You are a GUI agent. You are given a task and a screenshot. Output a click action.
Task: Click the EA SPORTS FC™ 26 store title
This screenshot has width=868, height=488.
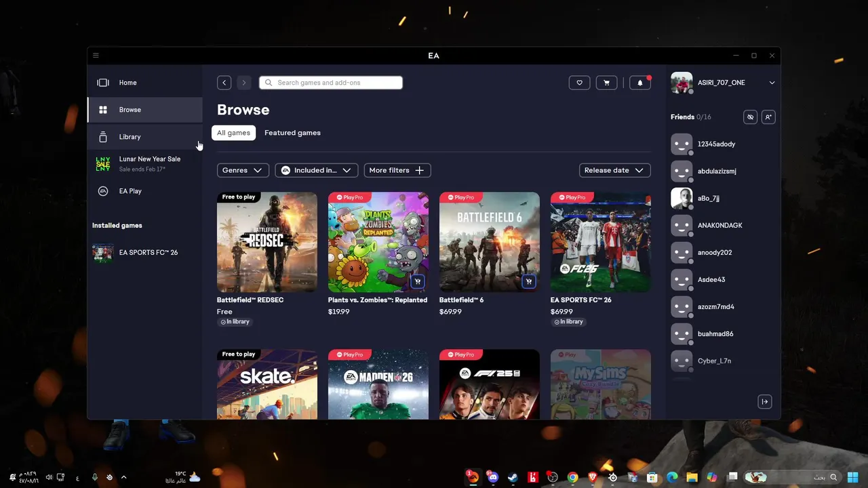click(580, 300)
